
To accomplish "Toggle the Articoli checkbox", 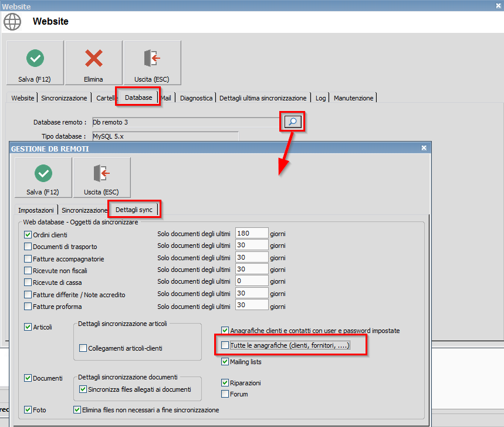I will (x=28, y=327).
